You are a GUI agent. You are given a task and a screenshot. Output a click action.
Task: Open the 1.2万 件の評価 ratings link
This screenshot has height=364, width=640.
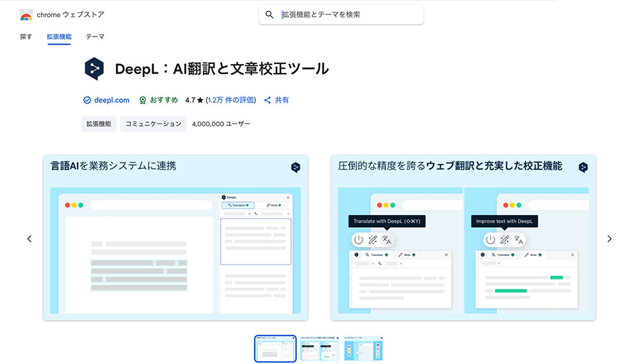pos(231,100)
